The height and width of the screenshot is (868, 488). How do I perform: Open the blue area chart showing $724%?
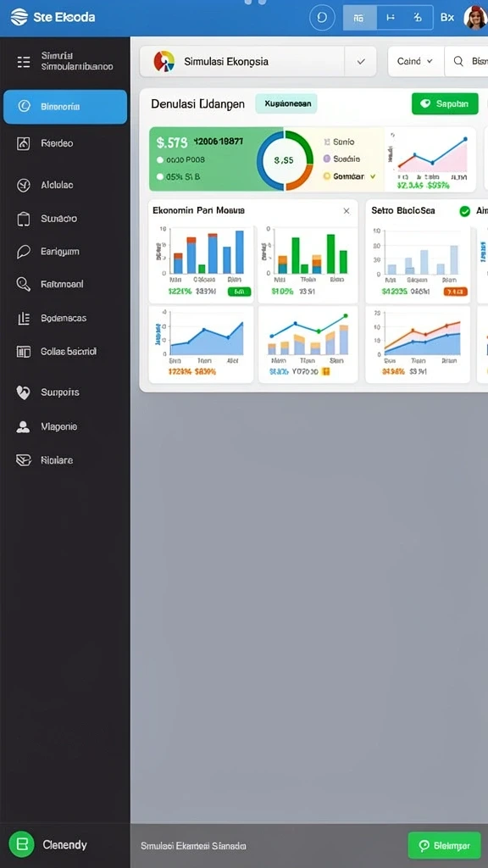click(x=200, y=335)
